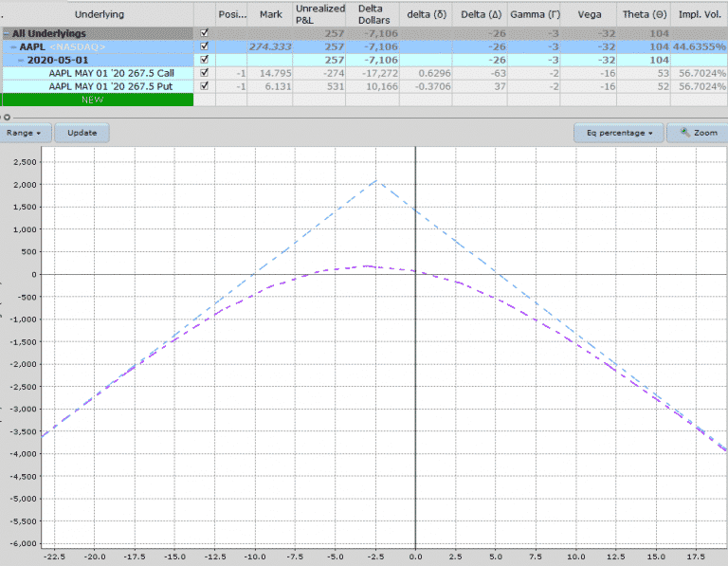Click the green NEW row
The width and height of the screenshot is (728, 566).
tap(96, 100)
